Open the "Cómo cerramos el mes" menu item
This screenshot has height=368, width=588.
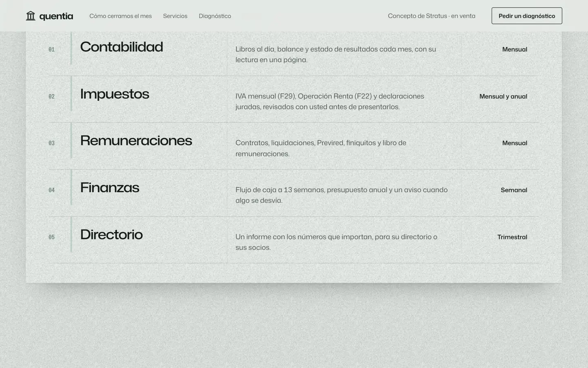point(120,16)
